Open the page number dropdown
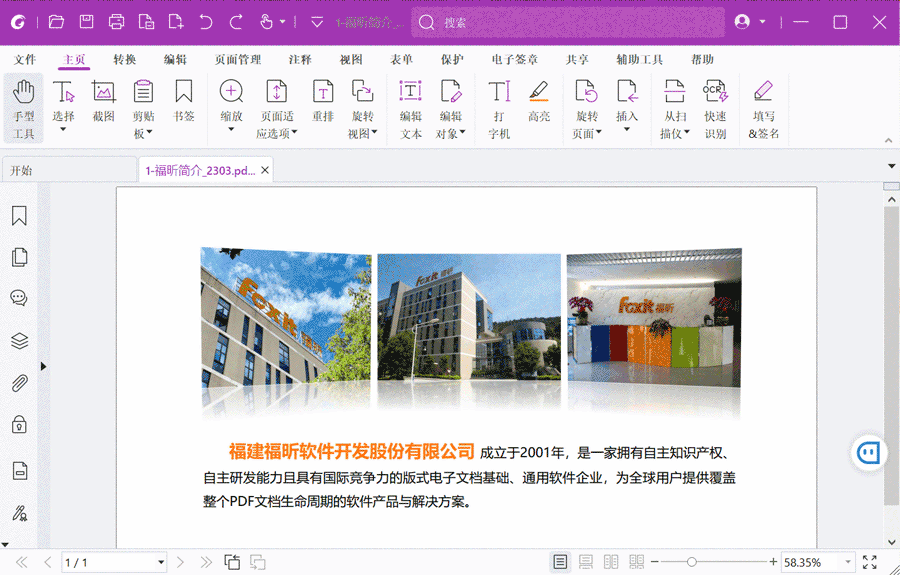This screenshot has width=900, height=575. click(161, 562)
